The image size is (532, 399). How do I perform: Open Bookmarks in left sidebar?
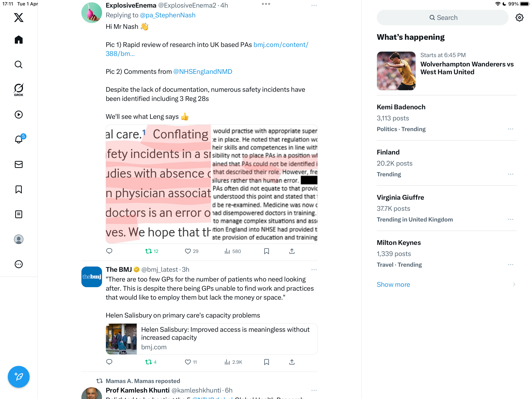click(x=18, y=189)
